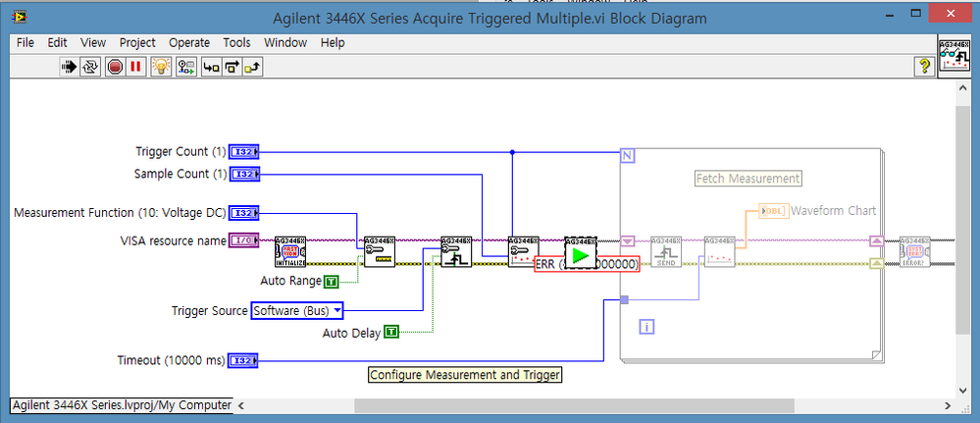
Task: Open Trigger Source Software (Bus) dropdown
Action: 297,310
